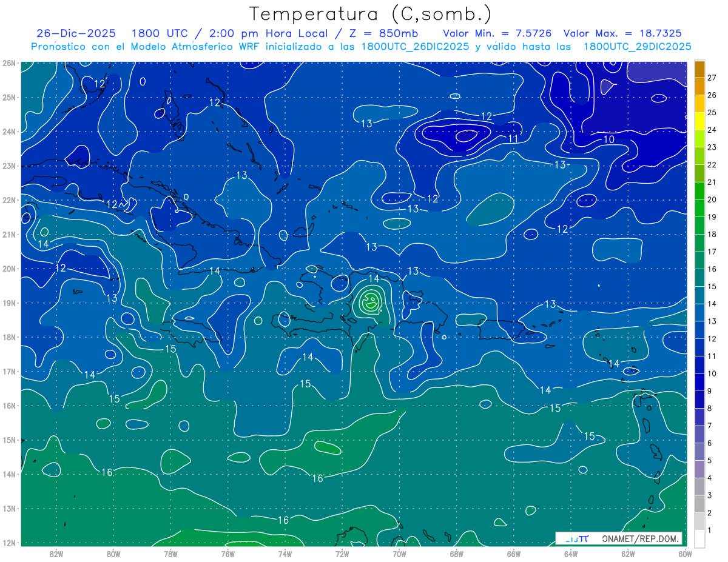Click the latitude axis label 19N

click(9, 303)
